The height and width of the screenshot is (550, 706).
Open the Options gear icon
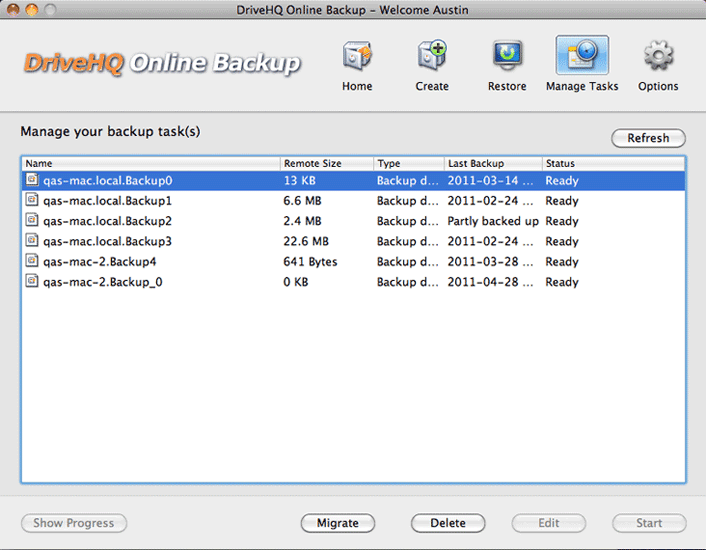click(x=658, y=57)
